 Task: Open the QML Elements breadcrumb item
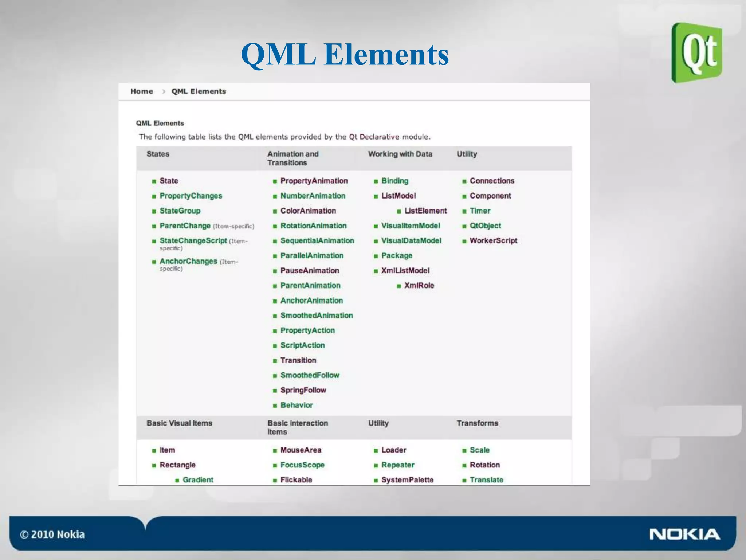[199, 91]
